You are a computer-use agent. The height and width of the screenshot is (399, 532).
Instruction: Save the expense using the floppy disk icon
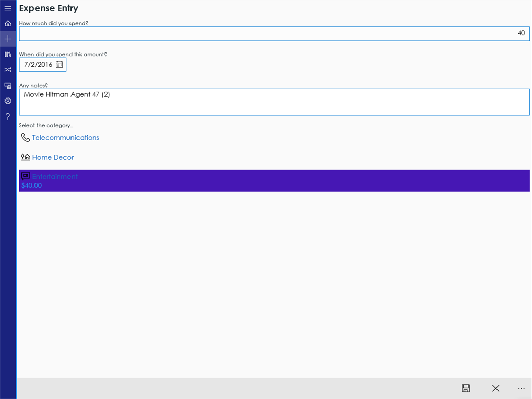click(465, 388)
